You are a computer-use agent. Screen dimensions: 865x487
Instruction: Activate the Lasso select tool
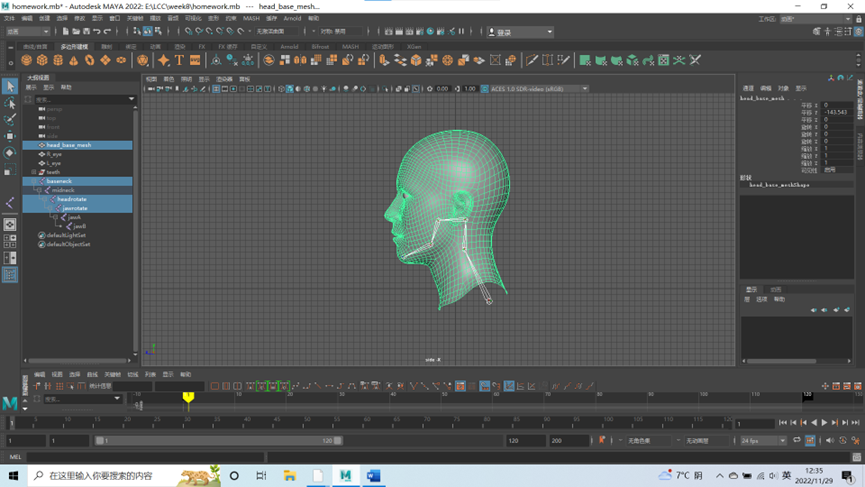click(x=9, y=103)
